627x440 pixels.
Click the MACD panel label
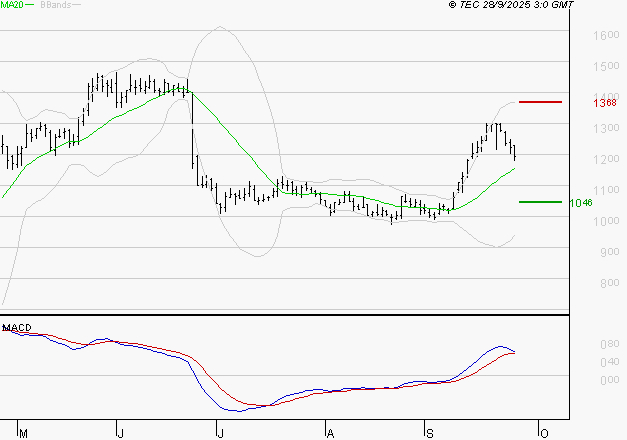(x=17, y=328)
